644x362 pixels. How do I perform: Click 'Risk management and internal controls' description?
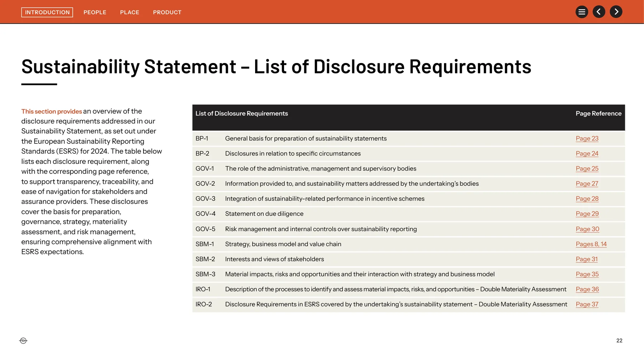click(321, 229)
